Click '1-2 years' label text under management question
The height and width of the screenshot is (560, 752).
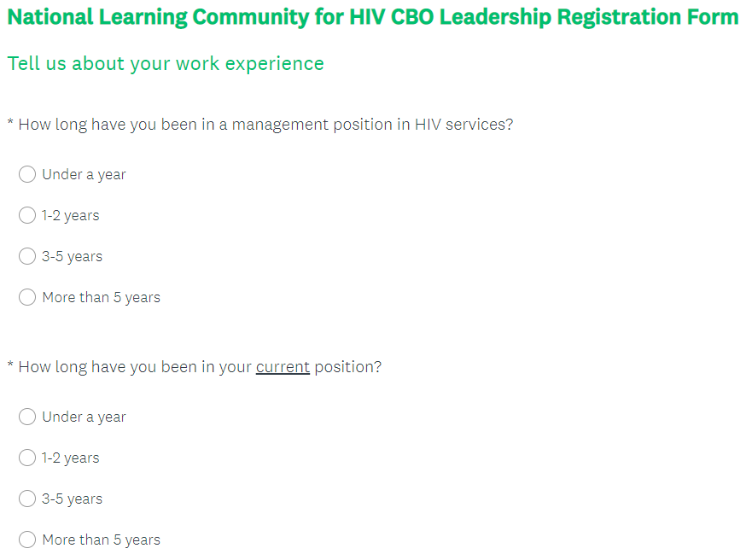(x=71, y=215)
